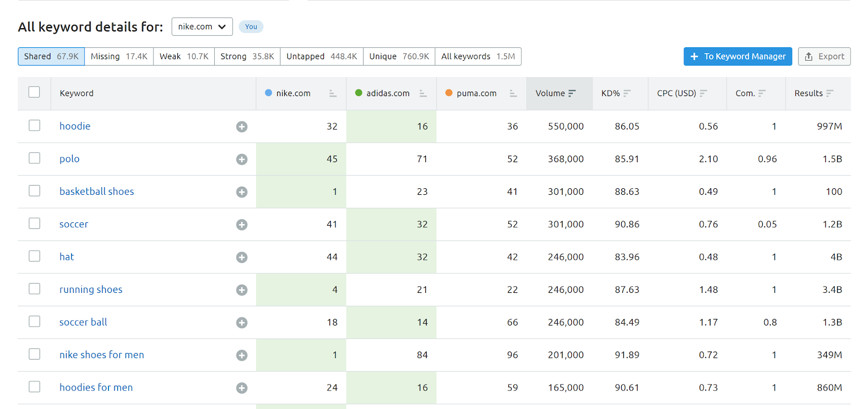Viewport: 868px width, 409px height.
Task: Click the orange puma.com color dot
Action: click(x=449, y=93)
